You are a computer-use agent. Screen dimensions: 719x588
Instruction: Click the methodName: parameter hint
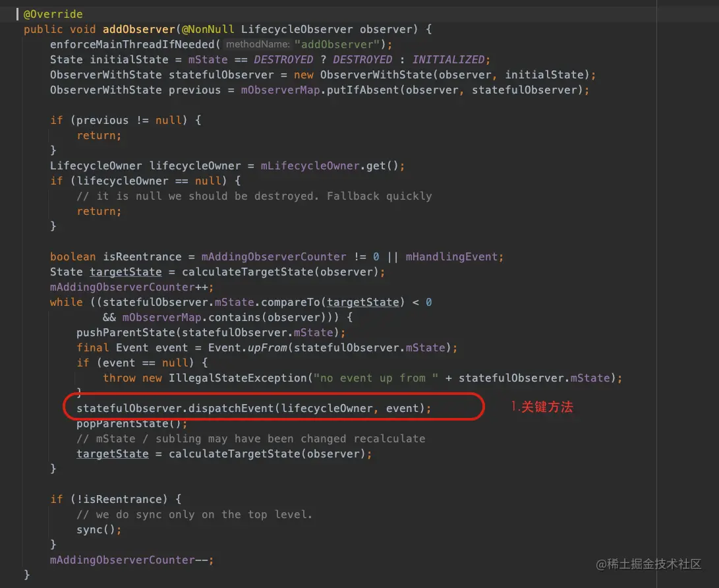(x=258, y=44)
